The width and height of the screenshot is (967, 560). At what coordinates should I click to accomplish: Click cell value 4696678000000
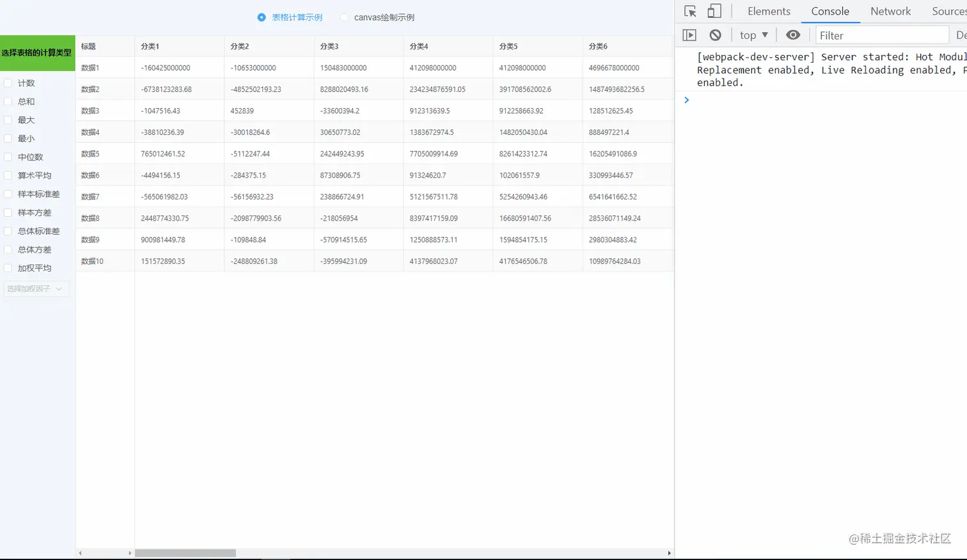tap(614, 68)
